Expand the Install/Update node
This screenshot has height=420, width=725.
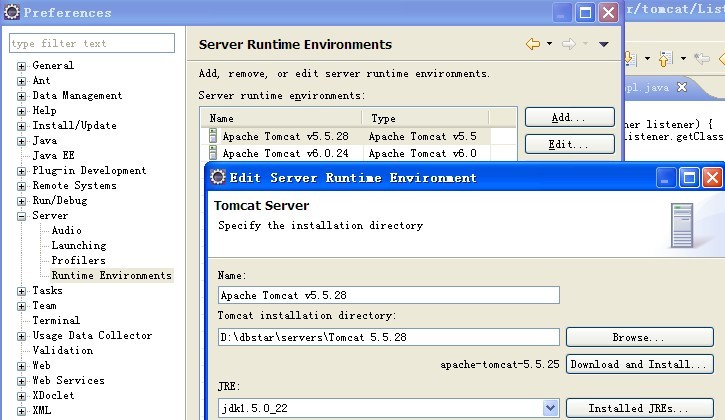click(x=21, y=126)
